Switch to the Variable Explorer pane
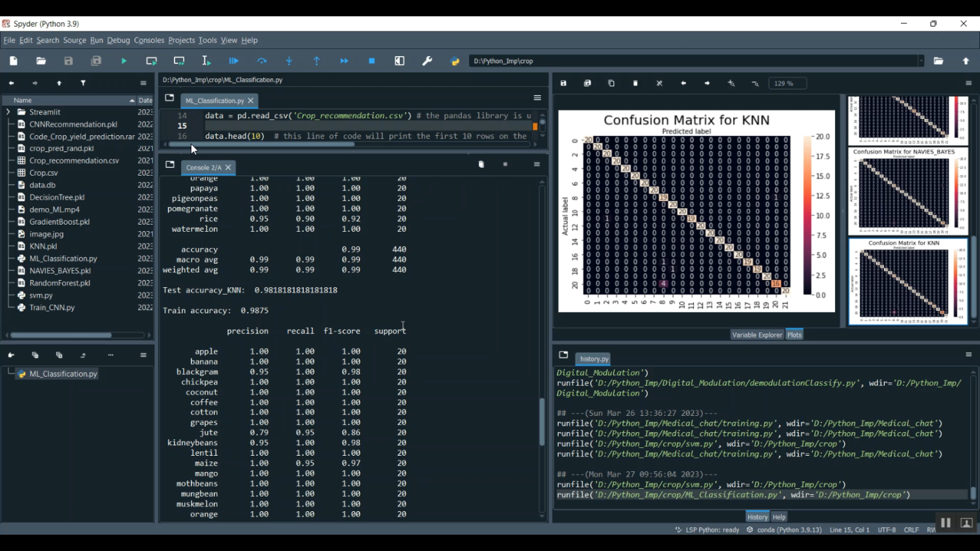The height and width of the screenshot is (551, 980). click(x=757, y=335)
